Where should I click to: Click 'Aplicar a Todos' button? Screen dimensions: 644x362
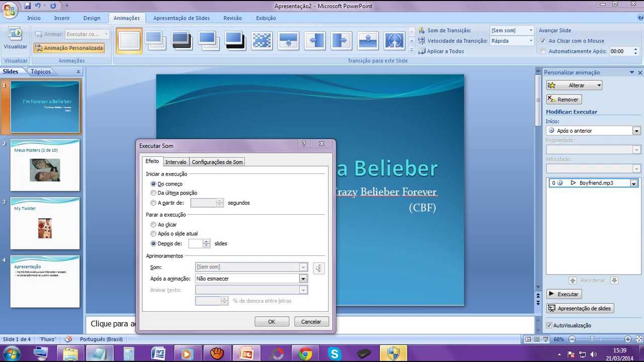tap(441, 51)
